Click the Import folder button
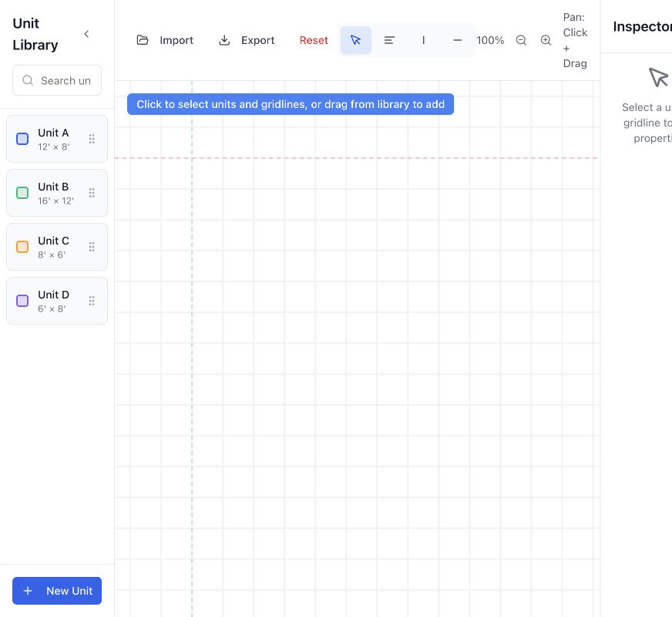The width and height of the screenshot is (672, 617). coord(165,40)
